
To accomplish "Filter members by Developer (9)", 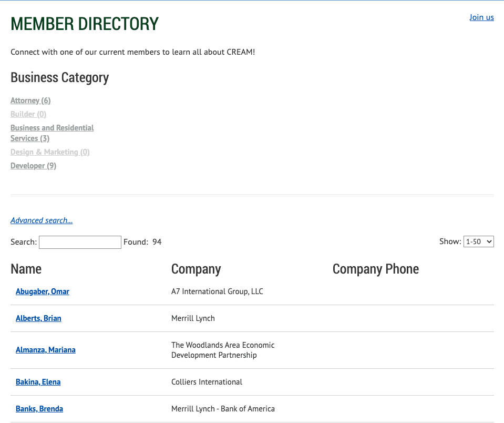I will (x=33, y=166).
